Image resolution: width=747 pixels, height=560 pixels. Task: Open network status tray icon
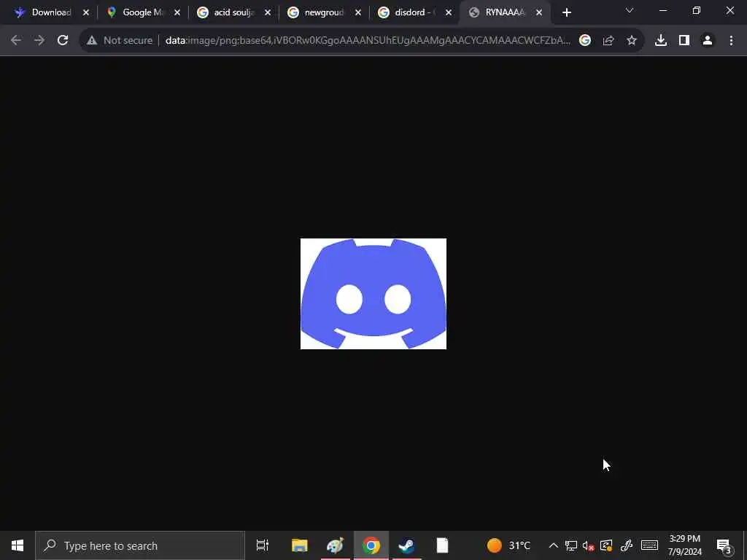pos(570,545)
